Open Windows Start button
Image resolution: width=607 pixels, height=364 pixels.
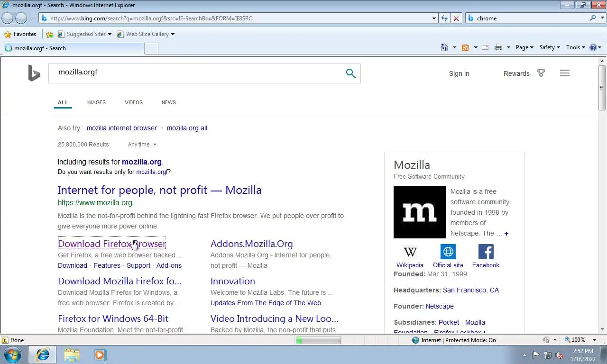click(12, 355)
